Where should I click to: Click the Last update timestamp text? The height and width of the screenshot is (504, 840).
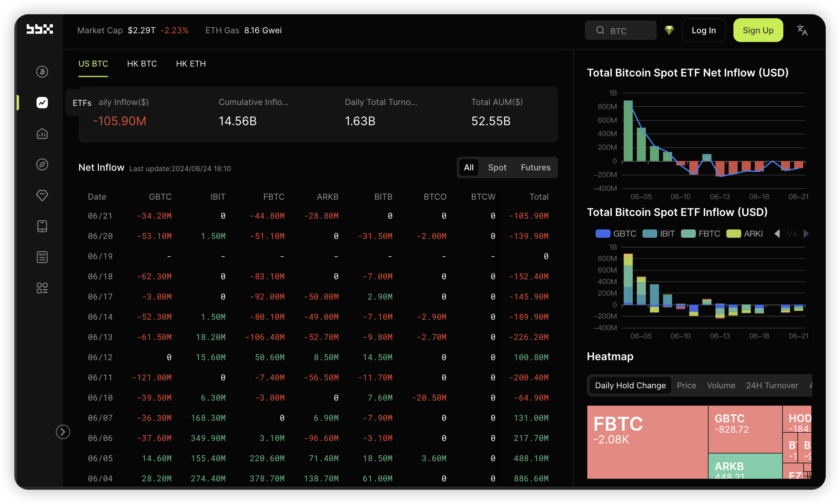(x=180, y=168)
